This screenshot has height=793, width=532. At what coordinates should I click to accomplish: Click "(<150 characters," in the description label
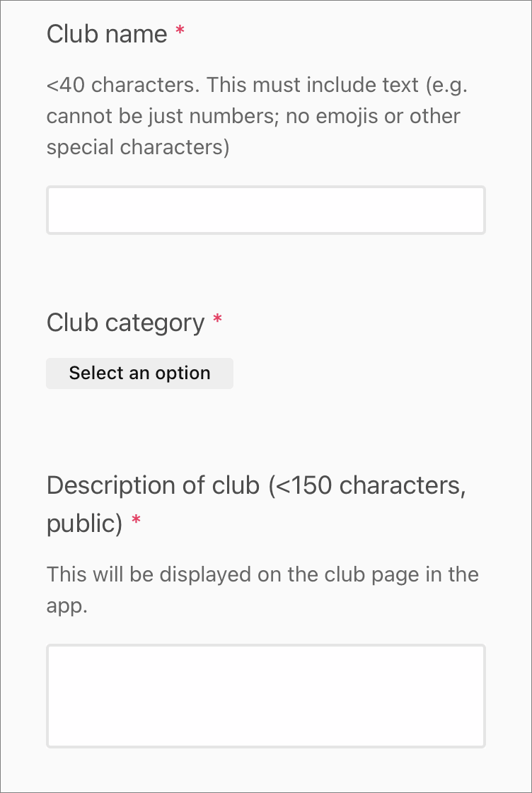pyautogui.click(x=367, y=486)
